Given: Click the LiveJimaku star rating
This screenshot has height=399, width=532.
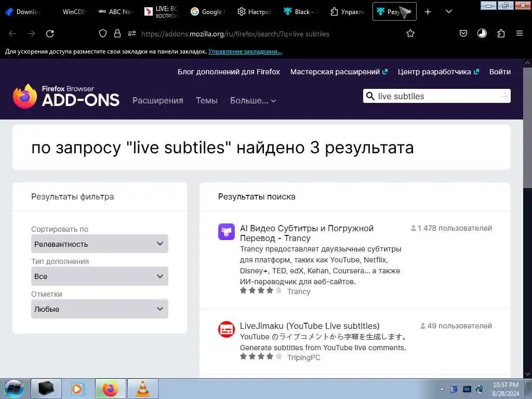Looking at the screenshot, I should point(261,356).
